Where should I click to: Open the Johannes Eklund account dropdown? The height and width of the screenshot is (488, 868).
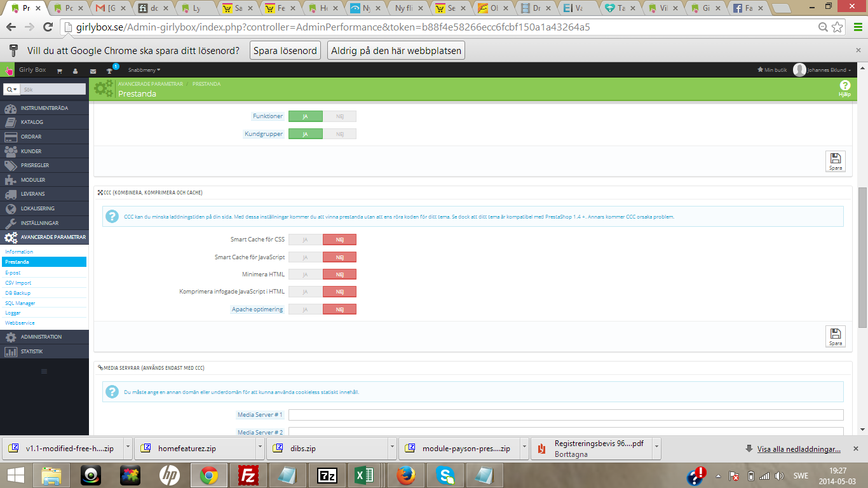(829, 70)
